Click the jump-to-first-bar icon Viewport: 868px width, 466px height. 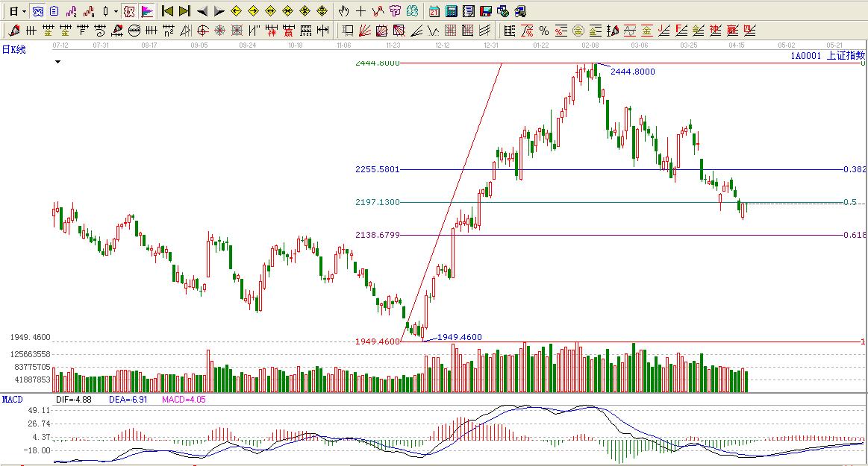(x=168, y=11)
